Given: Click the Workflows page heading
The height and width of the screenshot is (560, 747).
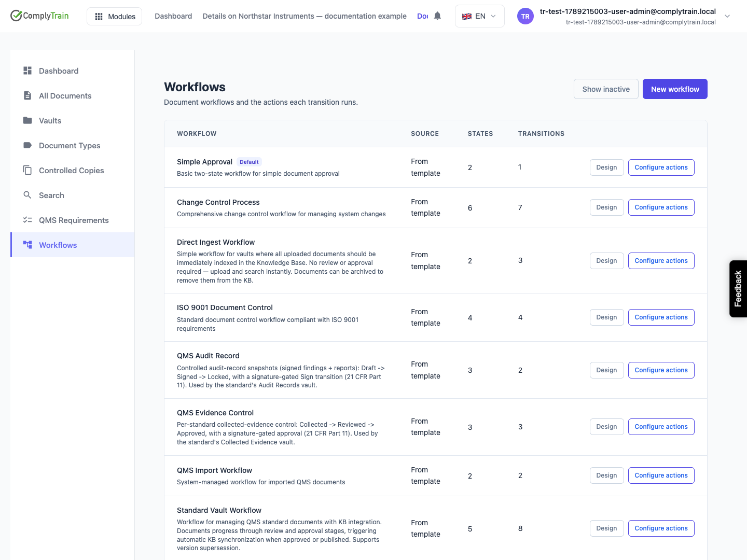Looking at the screenshot, I should tap(195, 87).
